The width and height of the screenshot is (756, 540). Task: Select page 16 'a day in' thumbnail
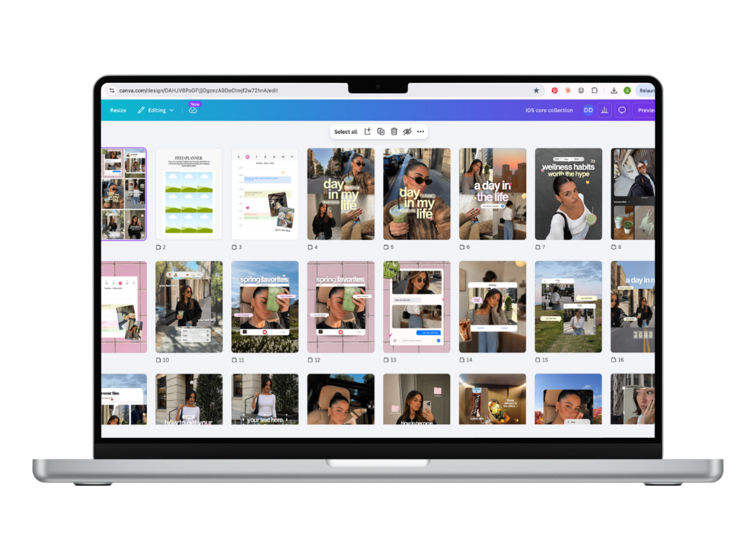click(x=633, y=307)
